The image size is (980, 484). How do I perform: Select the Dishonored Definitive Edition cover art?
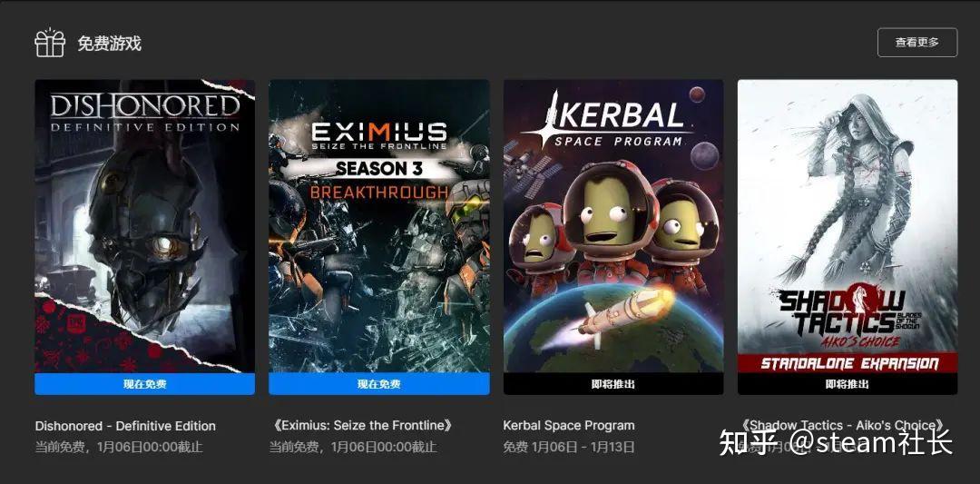click(144, 226)
